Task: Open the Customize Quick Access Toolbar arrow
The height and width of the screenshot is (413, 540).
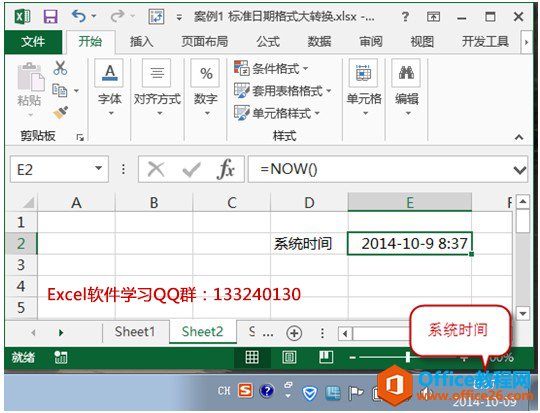Action: pyautogui.click(x=179, y=17)
